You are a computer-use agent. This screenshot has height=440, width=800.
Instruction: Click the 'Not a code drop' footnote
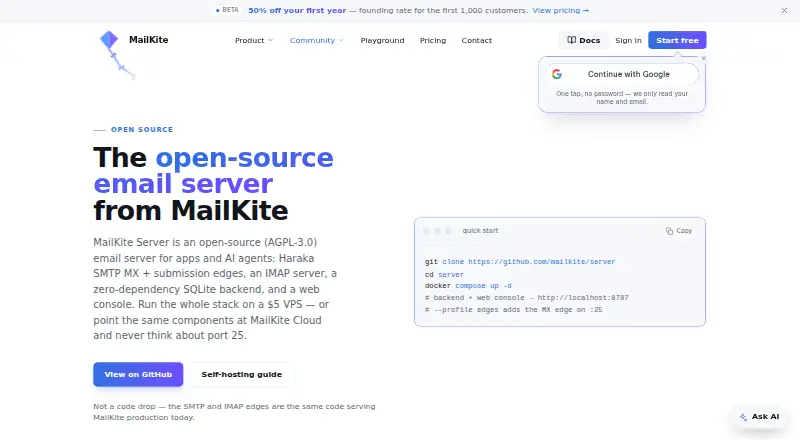pyautogui.click(x=234, y=412)
